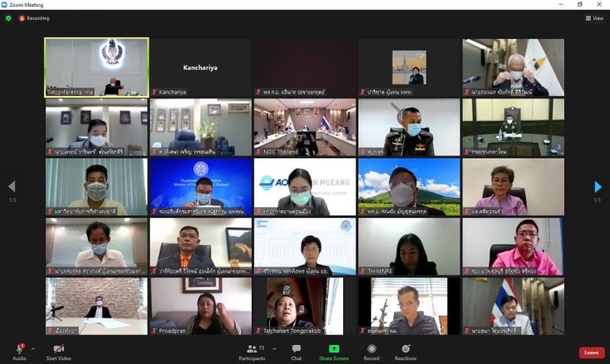Click the Zoom Meeting title bar app icon

tap(5, 5)
